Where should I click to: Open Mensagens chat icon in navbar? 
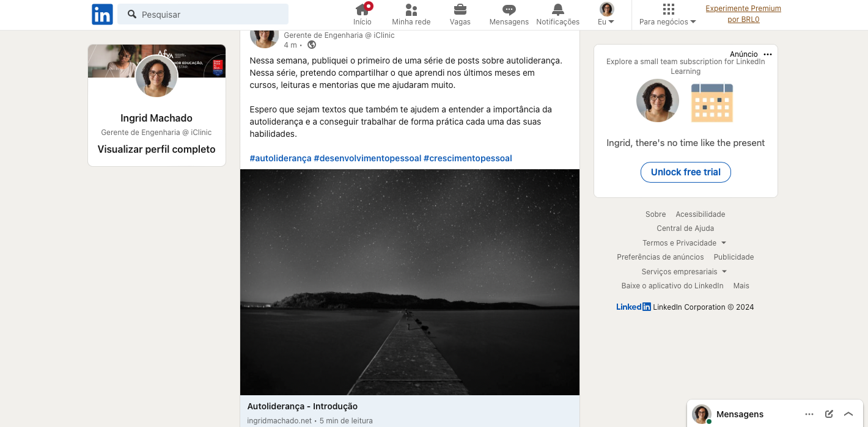pos(509,10)
